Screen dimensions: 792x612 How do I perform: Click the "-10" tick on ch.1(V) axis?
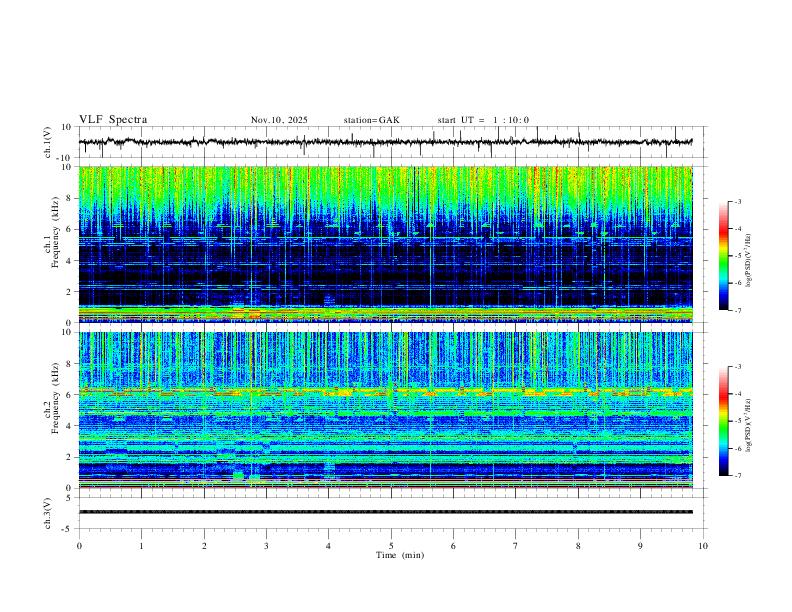[66, 158]
